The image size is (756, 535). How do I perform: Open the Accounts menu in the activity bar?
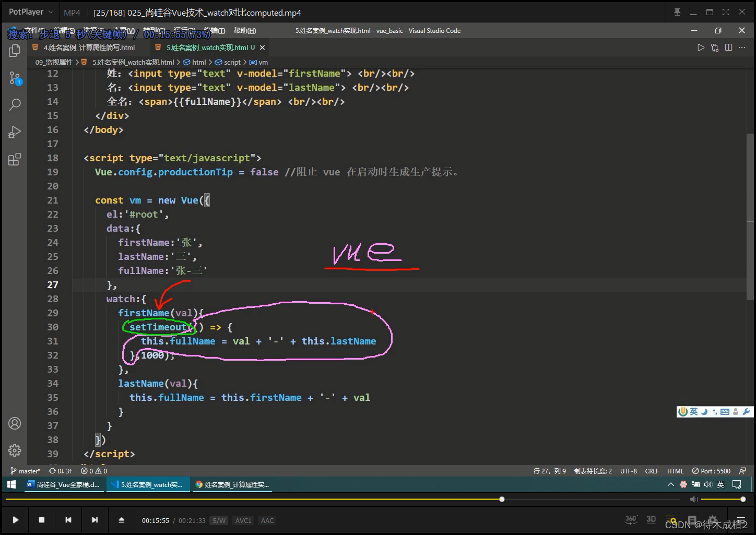click(15, 423)
